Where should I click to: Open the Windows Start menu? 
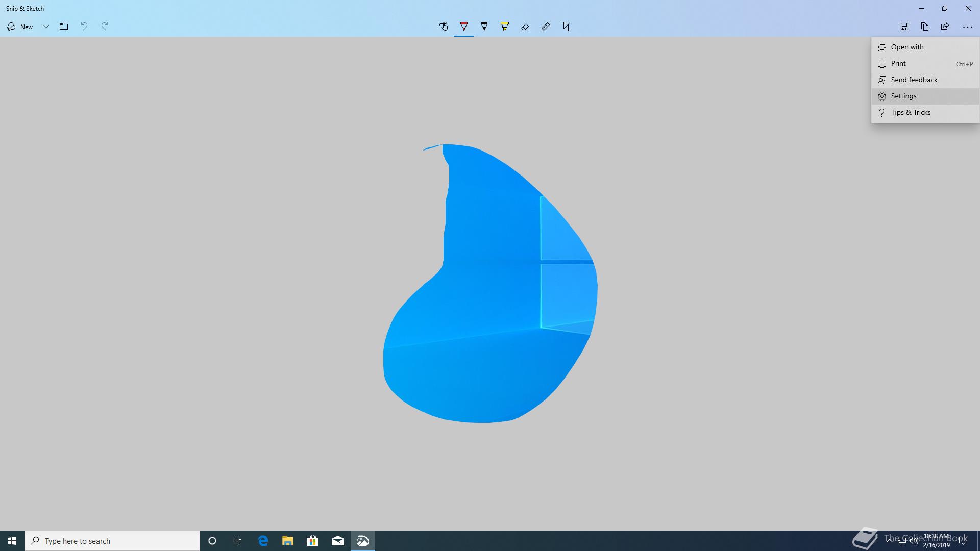coord(12,541)
